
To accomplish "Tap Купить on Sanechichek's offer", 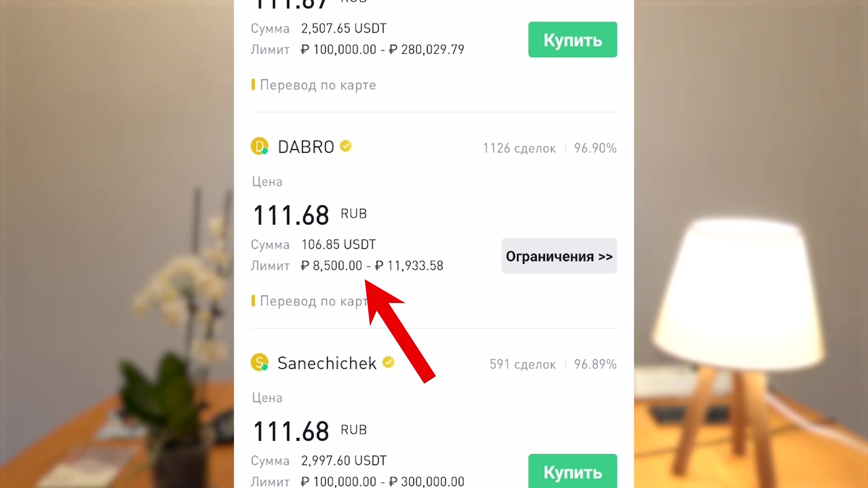I will point(572,471).
